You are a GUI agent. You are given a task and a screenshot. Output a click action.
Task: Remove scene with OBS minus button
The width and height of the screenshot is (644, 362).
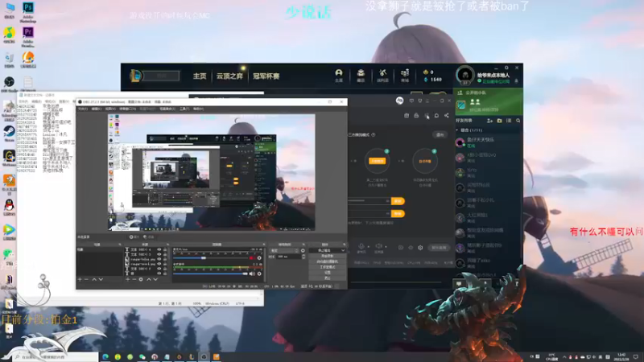pyautogui.click(x=86, y=279)
